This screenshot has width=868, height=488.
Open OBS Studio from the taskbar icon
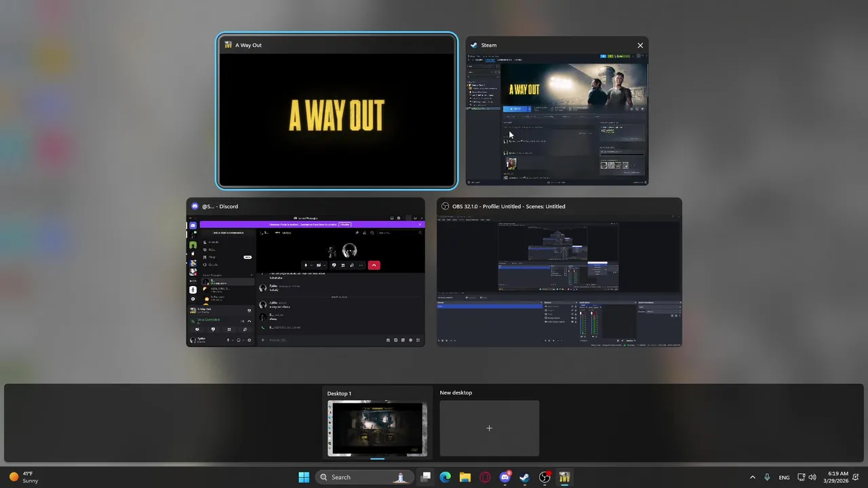pyautogui.click(x=544, y=477)
